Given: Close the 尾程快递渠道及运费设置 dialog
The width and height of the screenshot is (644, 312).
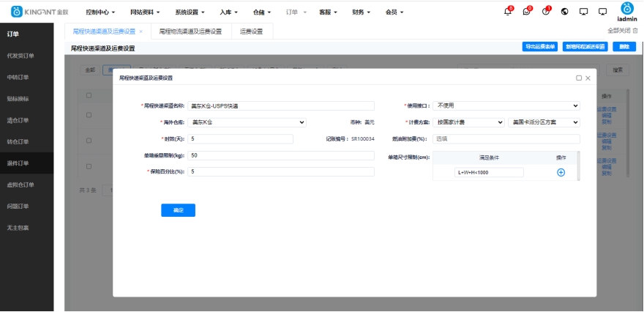Looking at the screenshot, I should tap(588, 78).
